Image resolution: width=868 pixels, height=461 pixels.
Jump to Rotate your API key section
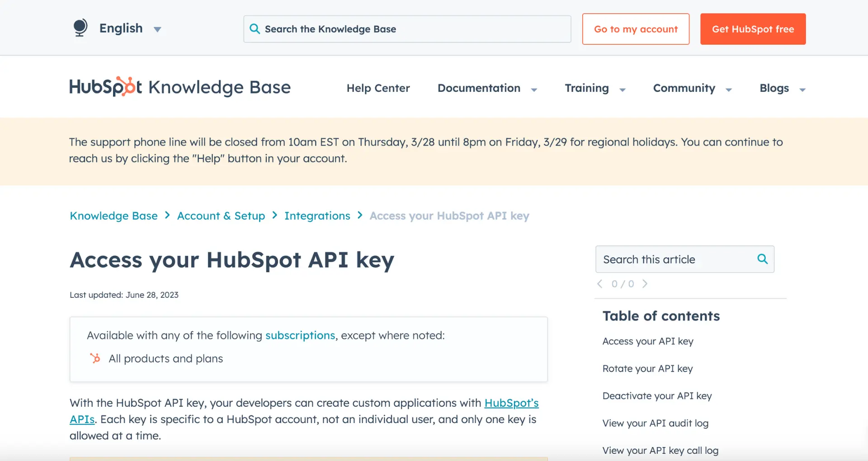647,369
